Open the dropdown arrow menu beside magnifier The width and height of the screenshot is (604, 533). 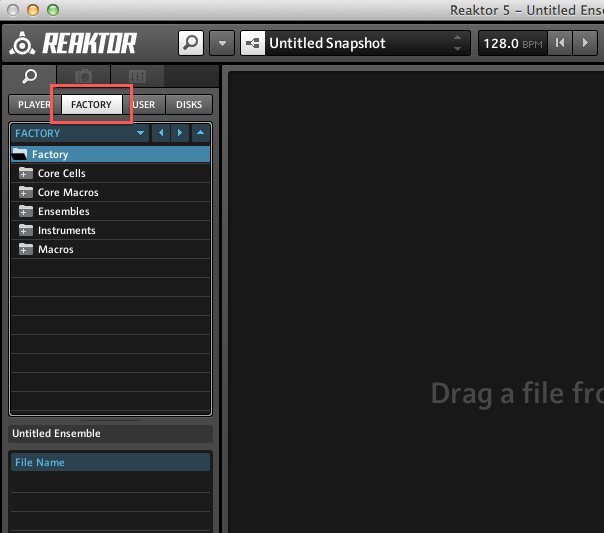point(222,43)
